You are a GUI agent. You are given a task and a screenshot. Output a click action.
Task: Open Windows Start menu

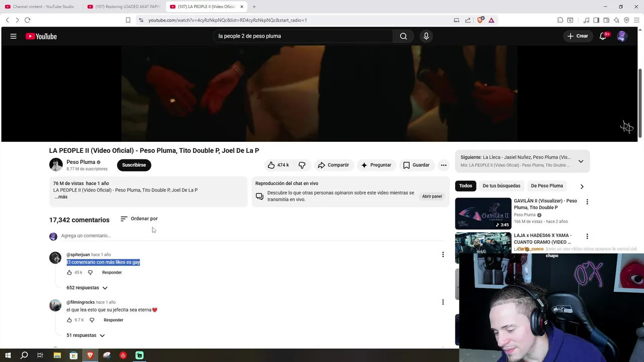pos(8,355)
